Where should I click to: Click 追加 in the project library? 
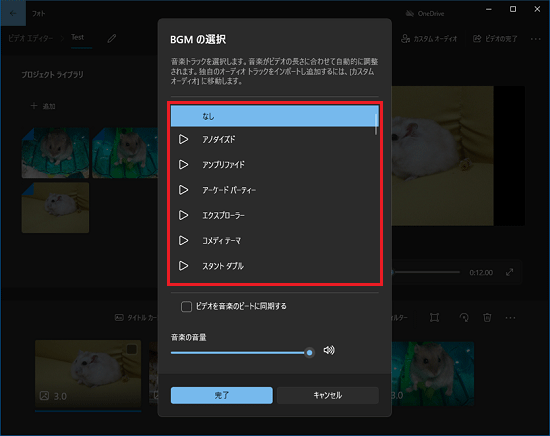click(x=43, y=106)
